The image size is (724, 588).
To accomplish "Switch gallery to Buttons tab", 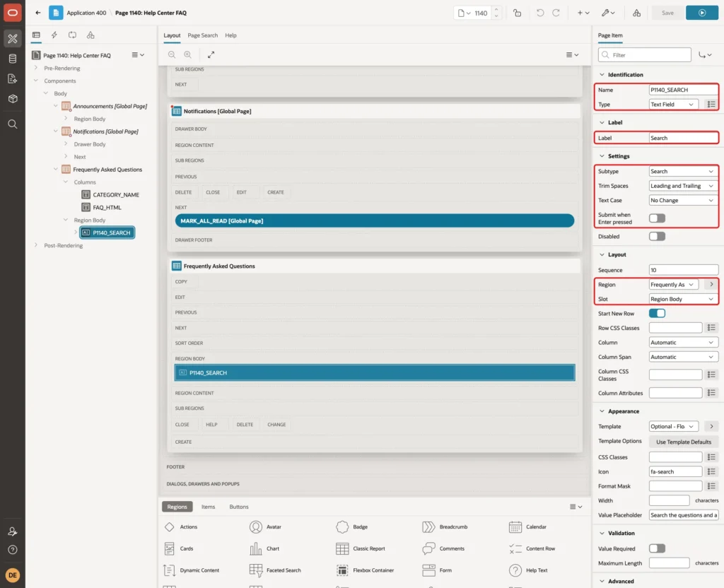I will click(x=239, y=507).
